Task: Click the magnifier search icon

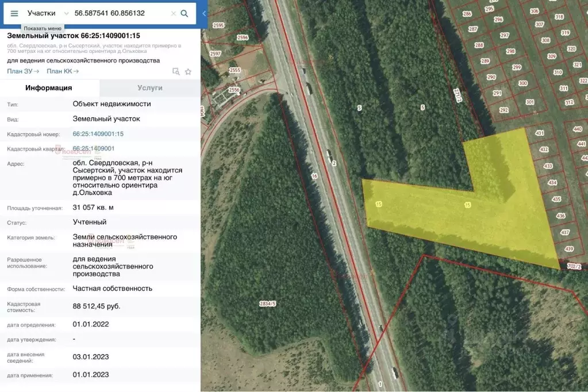Action: pos(185,13)
